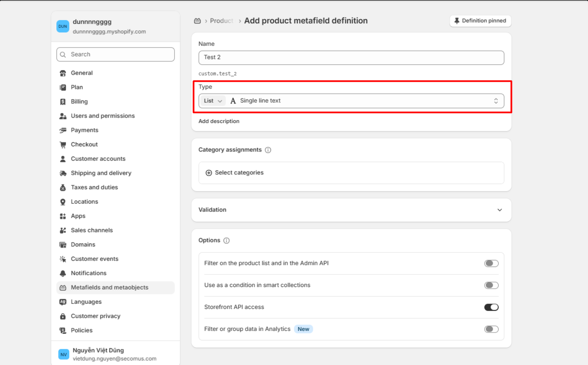Viewport: 588px width, 365px height.
Task: Open the List dropdown in Type
Action: (213, 101)
